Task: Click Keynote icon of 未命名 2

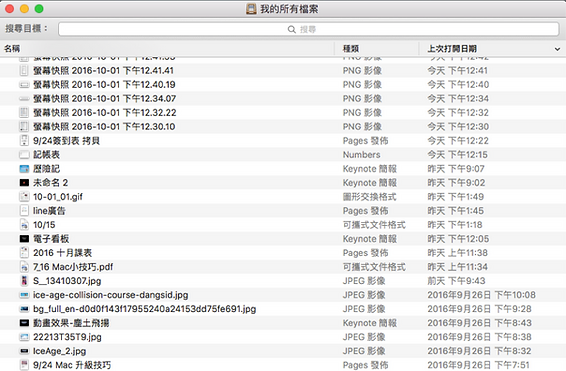Action: 24,183
